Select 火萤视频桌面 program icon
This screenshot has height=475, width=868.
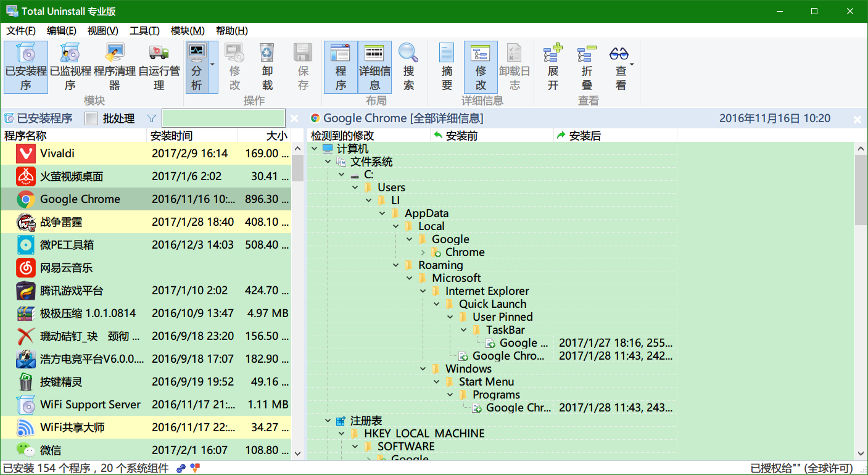pyautogui.click(x=25, y=176)
